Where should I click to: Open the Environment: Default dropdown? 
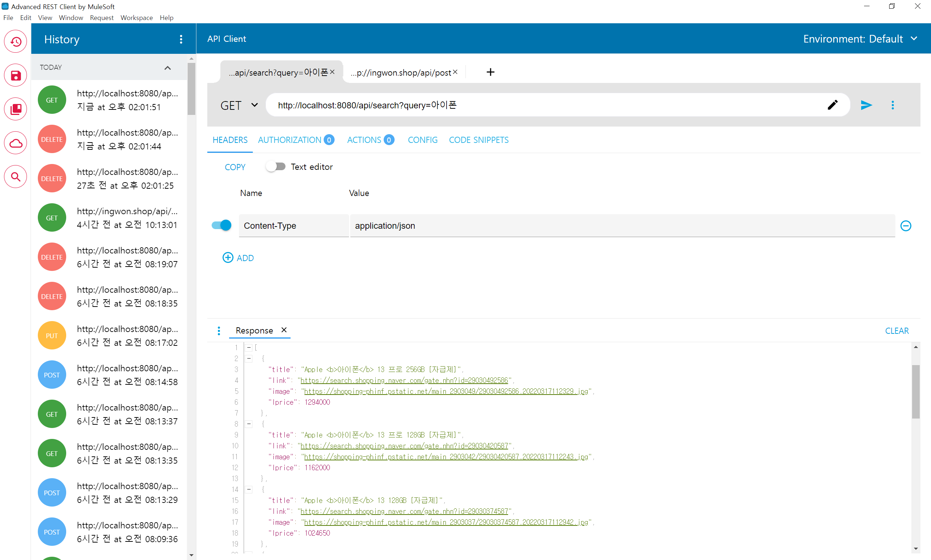pos(860,39)
